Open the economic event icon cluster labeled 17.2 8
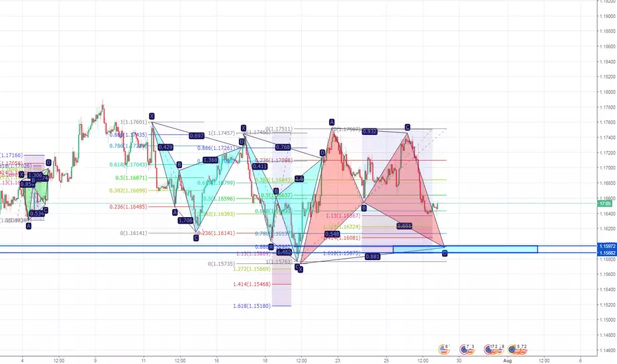 click(x=494, y=349)
